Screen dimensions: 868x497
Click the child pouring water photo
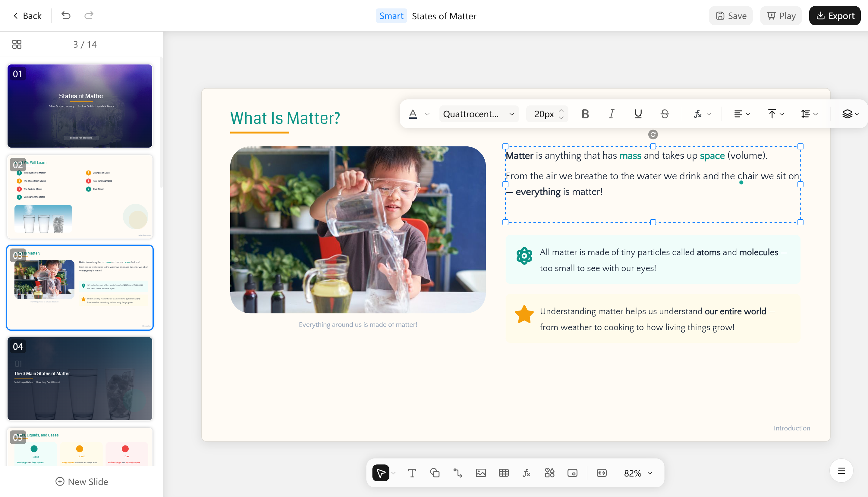pos(358,230)
